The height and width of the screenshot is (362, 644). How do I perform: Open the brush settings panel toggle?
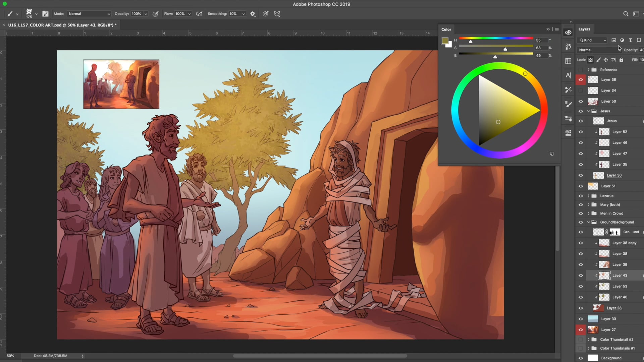click(45, 14)
